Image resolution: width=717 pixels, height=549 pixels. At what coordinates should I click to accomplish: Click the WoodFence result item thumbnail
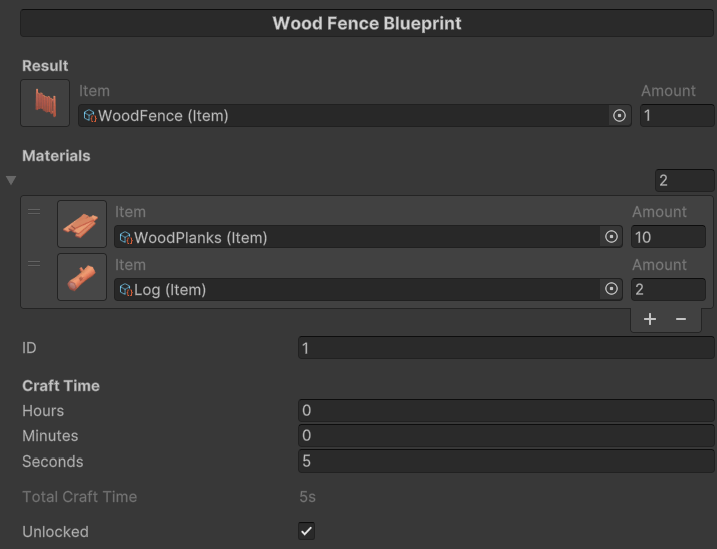click(x=45, y=104)
